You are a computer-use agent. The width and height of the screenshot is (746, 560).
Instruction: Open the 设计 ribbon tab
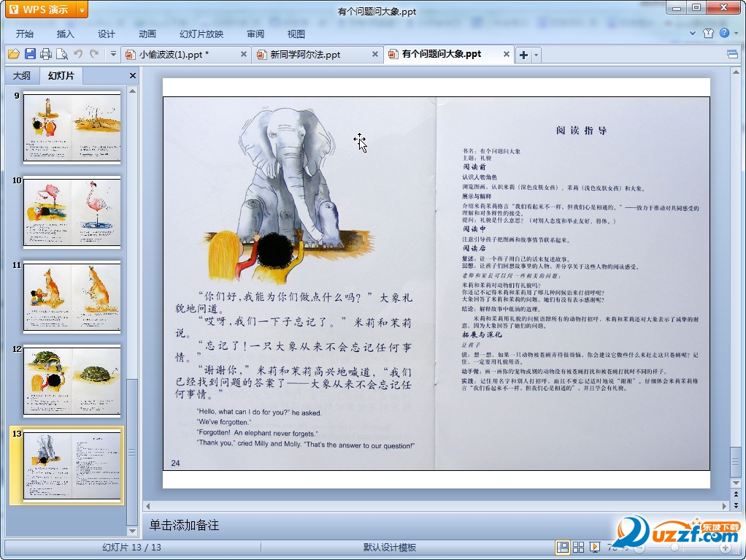(x=107, y=34)
